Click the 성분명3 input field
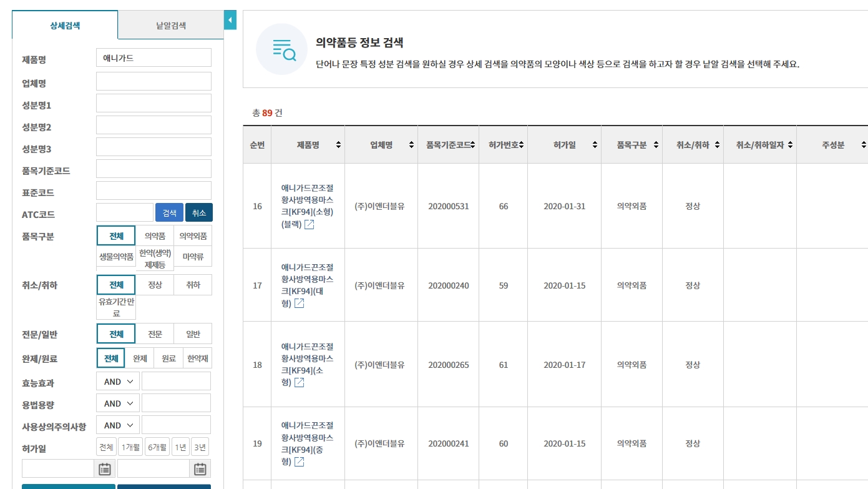 pyautogui.click(x=154, y=147)
